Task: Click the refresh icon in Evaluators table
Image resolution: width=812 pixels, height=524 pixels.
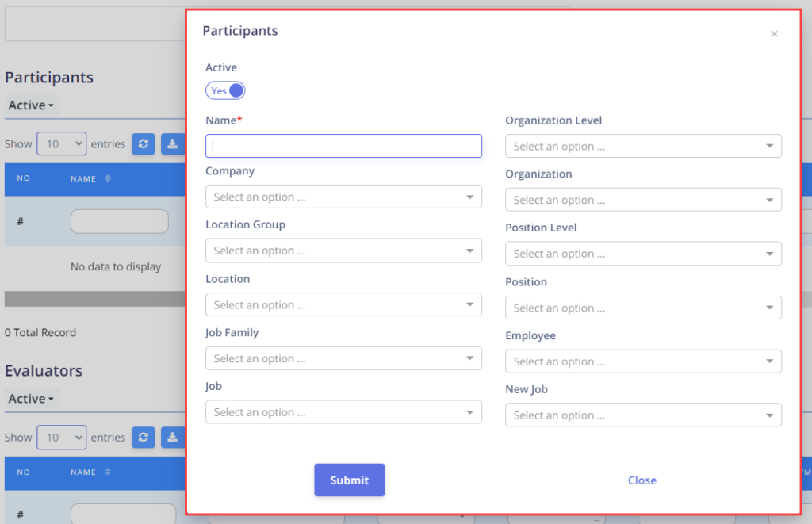Action: coord(143,438)
